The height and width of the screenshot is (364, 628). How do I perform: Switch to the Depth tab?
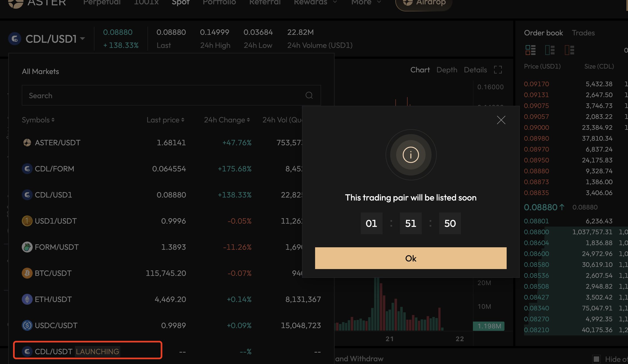[x=447, y=70]
